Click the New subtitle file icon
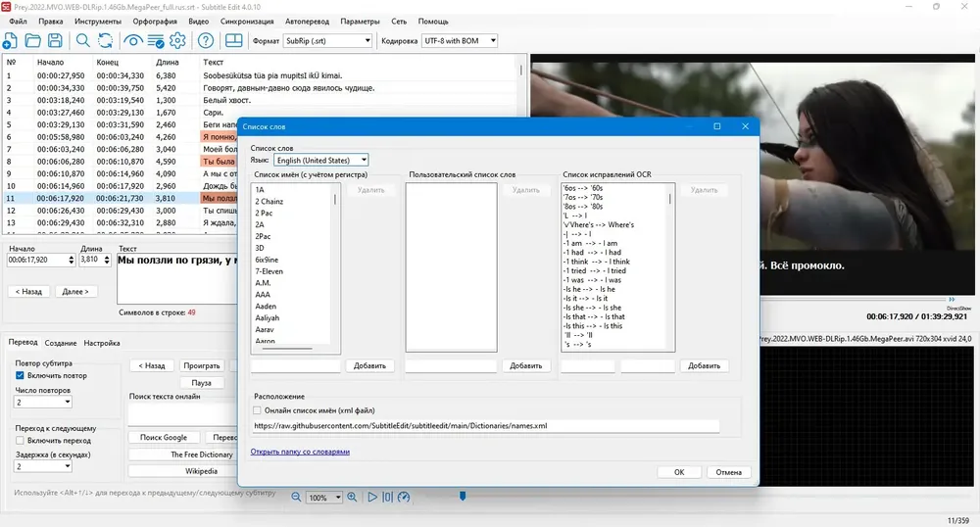This screenshot has width=980, height=527. 10,41
